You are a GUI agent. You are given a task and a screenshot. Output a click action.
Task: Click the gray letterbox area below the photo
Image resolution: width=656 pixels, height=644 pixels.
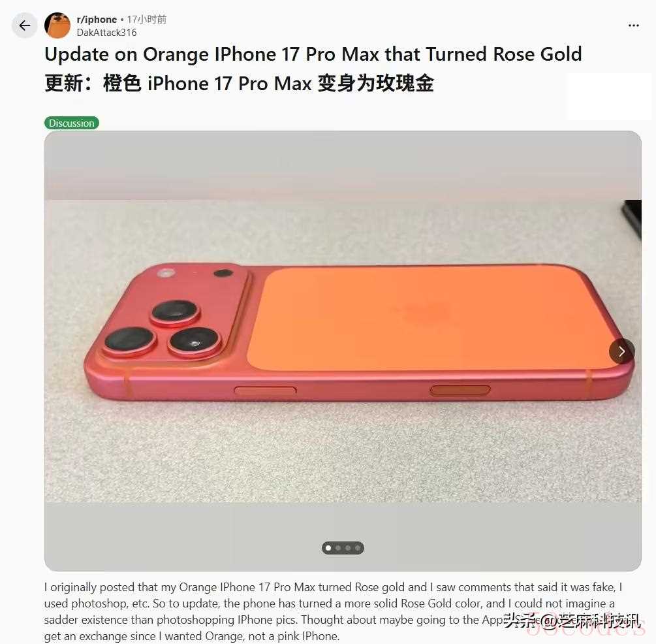pos(343,536)
